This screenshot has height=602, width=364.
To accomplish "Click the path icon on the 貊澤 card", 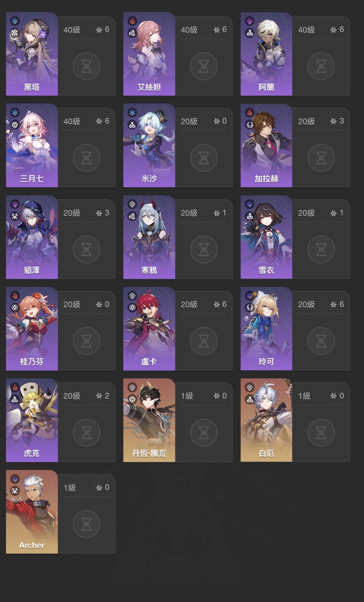I will click(x=15, y=216).
